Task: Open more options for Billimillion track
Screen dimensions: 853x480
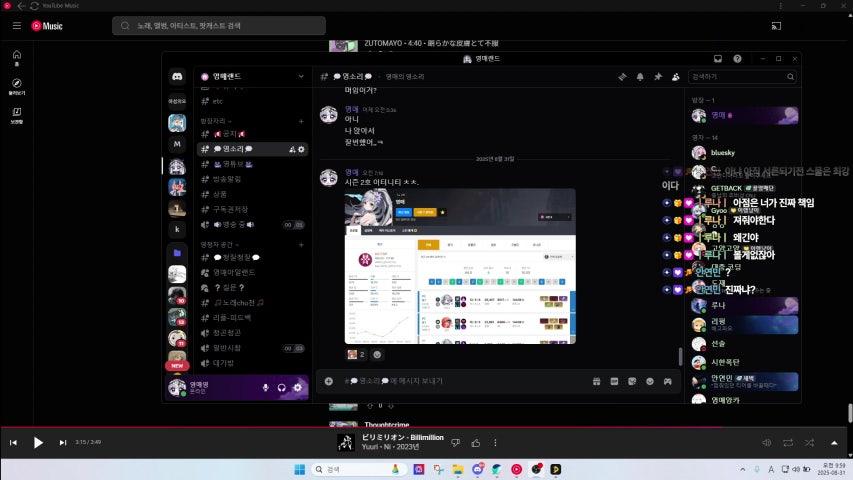Action: [x=495, y=442]
